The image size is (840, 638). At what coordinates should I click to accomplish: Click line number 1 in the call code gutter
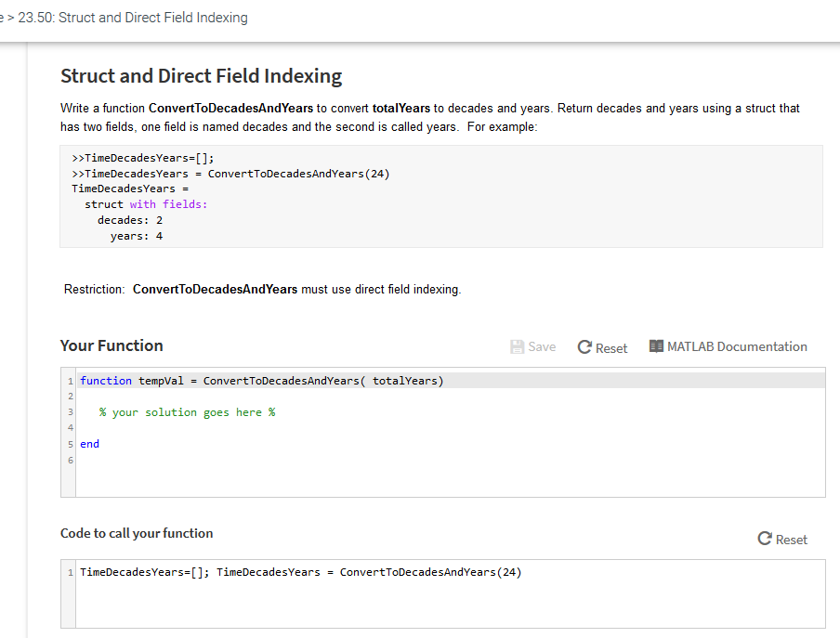pyautogui.click(x=71, y=572)
